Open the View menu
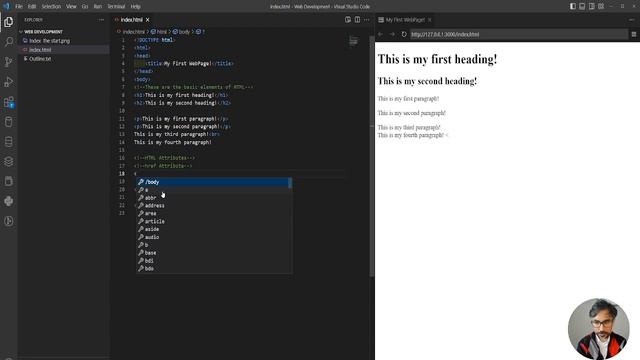This screenshot has width=640, height=360. coord(71,7)
